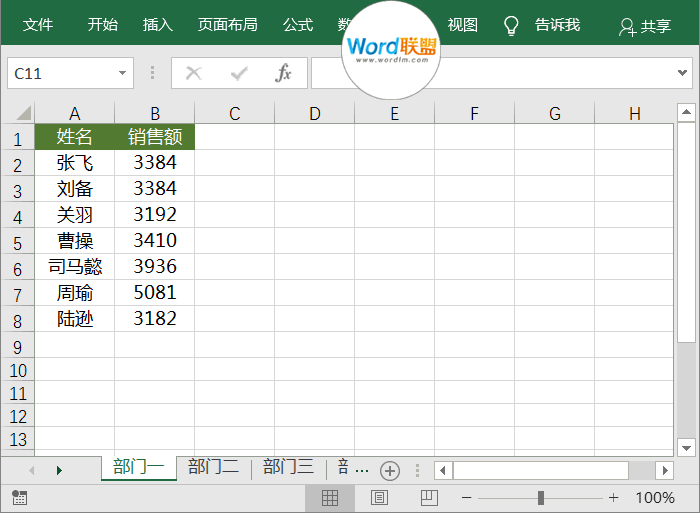700x513 pixels.
Task: Select the cell containing 关羽
Action: pos(75,215)
